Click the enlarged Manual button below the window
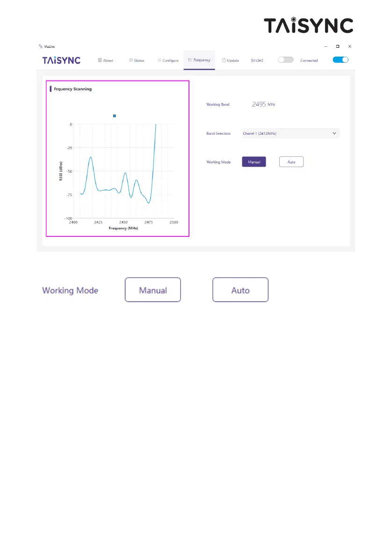This screenshot has height=557, width=392. click(152, 290)
